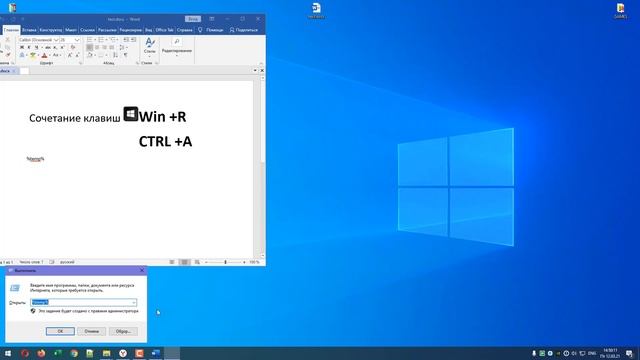Viewport: 640px width, 360px height.
Task: Switch to the Вставка ribbon tab
Action: point(29,30)
